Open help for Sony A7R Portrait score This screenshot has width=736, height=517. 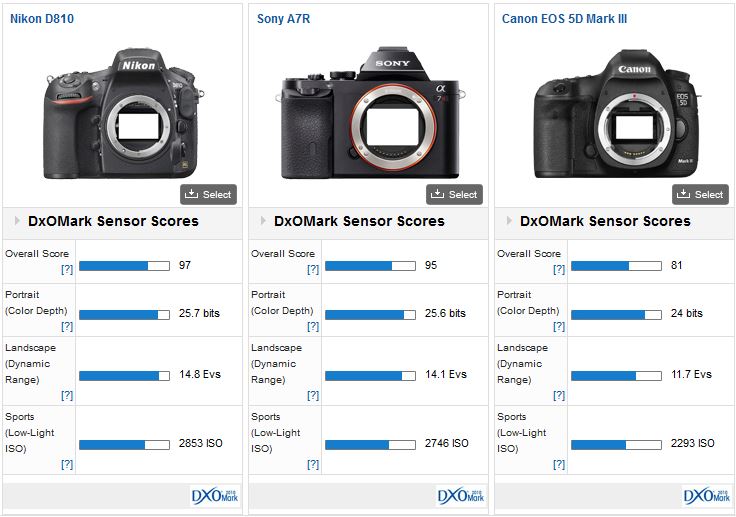(x=312, y=326)
